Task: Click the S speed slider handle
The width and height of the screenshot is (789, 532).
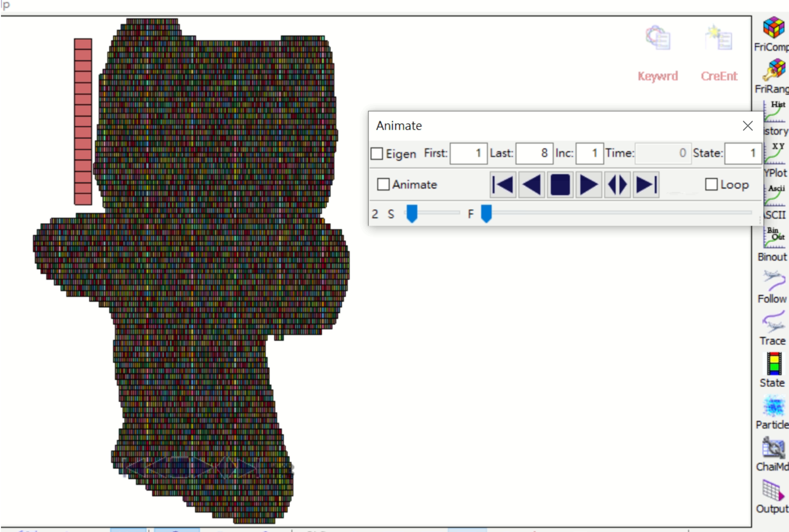Action: tap(412, 214)
